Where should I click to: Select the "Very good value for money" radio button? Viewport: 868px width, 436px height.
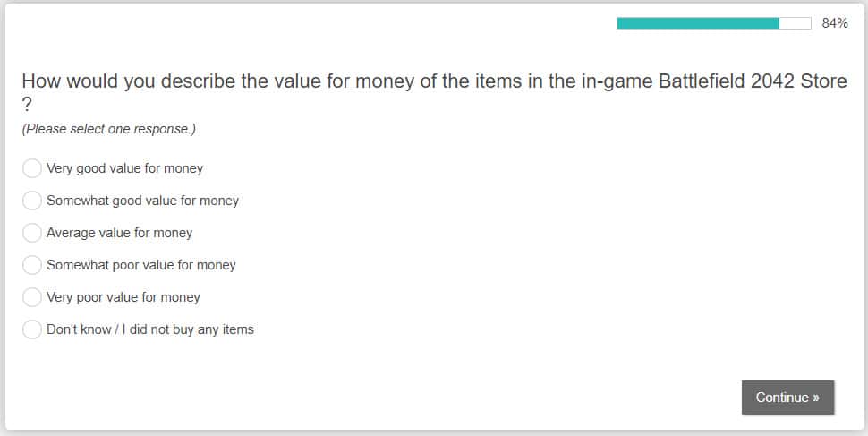pos(32,168)
